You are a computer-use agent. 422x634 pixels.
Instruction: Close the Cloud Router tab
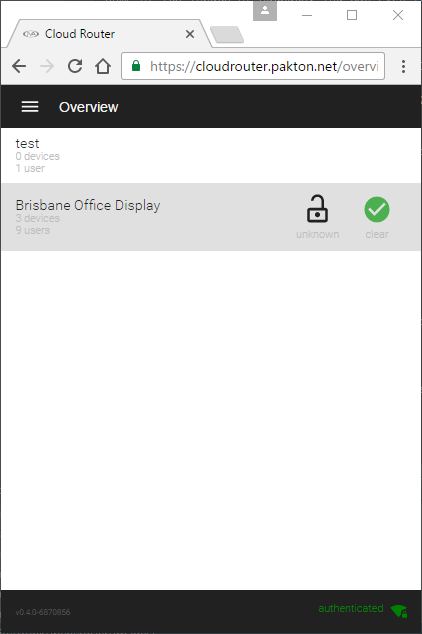click(190, 34)
